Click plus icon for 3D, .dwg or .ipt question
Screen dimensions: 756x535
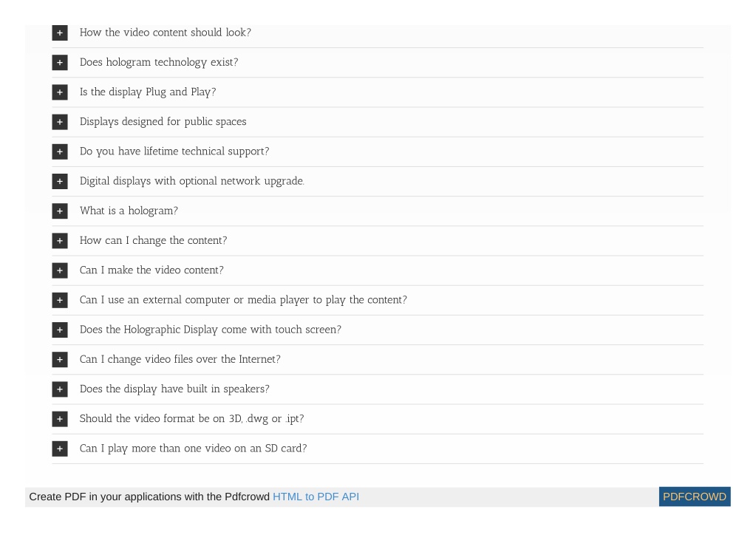click(x=60, y=419)
